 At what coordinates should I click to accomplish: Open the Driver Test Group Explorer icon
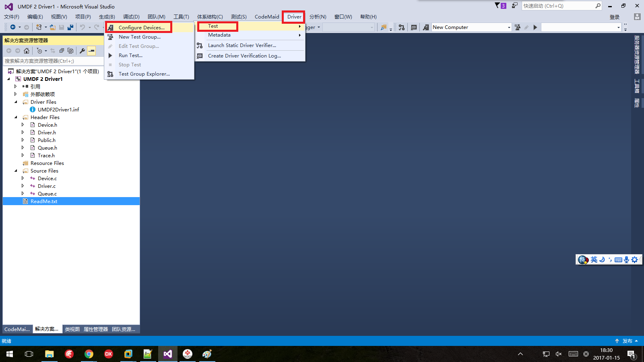coord(110,74)
